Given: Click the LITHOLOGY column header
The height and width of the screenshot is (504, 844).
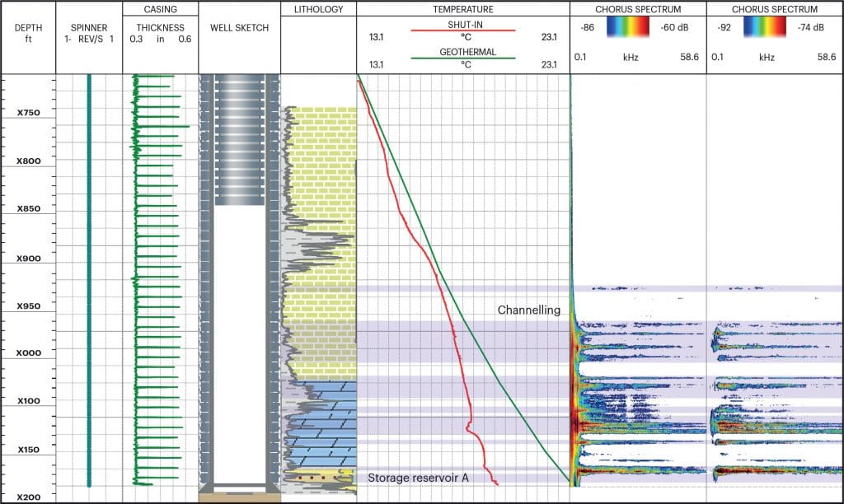Looking at the screenshot, I should (x=318, y=9).
